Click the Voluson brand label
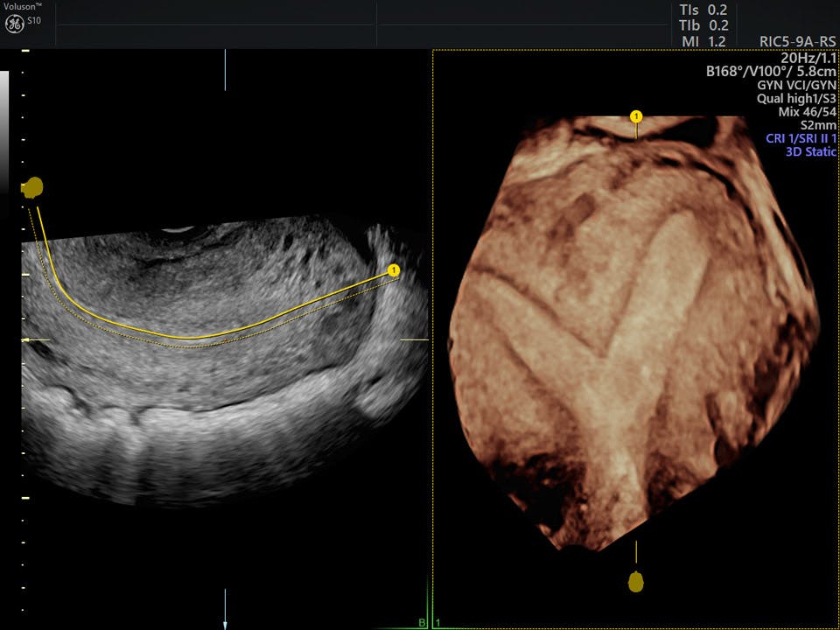Viewport: 840px width, 630px height. (x=23, y=6)
